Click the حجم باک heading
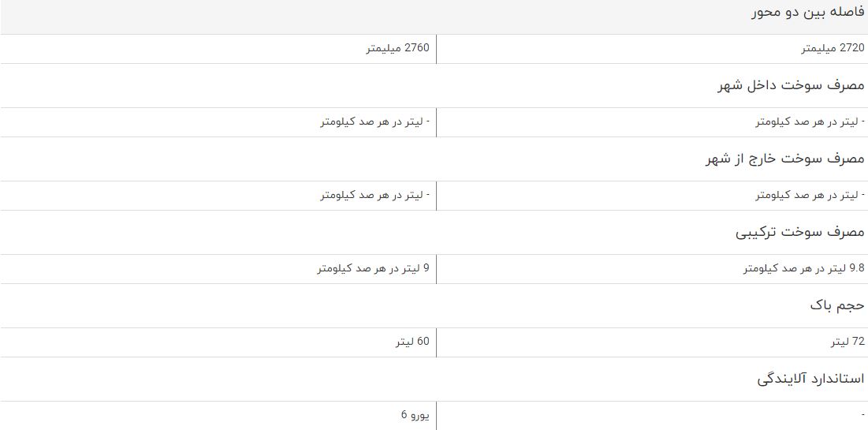Viewport: 868px width, 430px height. (837, 306)
